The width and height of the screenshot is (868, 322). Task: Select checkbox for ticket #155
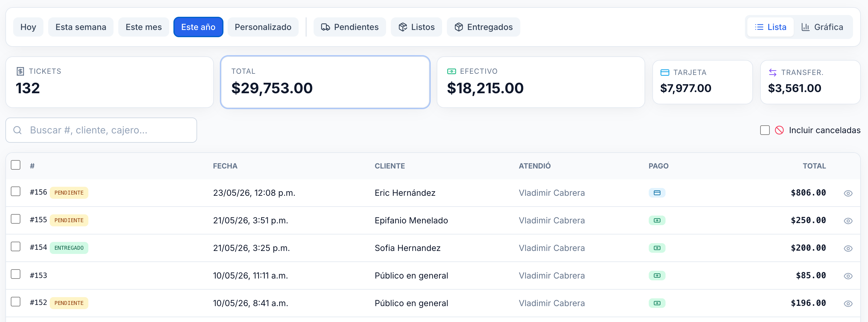coord(16,219)
